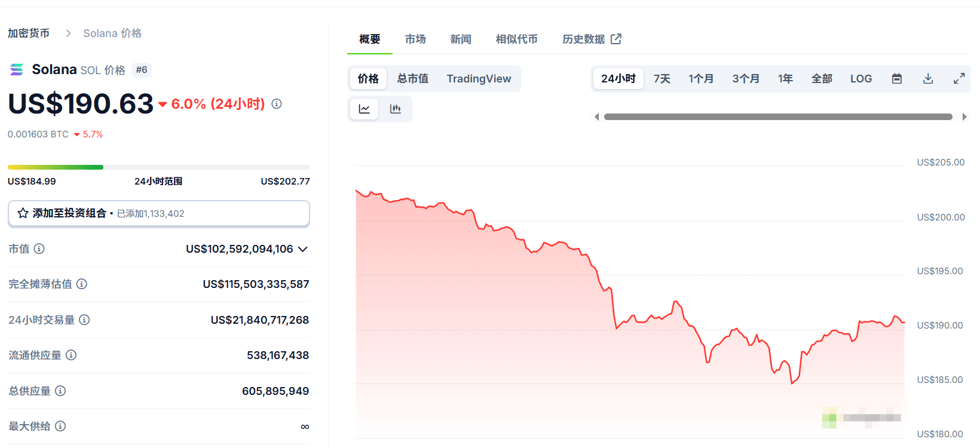This screenshot has width=980, height=448.
Task: Open 历史数据 external link
Action: 592,39
